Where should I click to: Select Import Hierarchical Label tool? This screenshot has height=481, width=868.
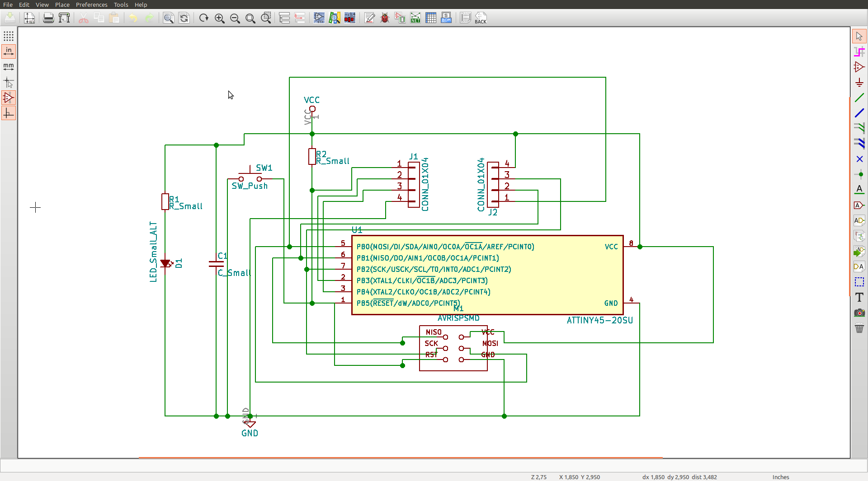(x=859, y=251)
